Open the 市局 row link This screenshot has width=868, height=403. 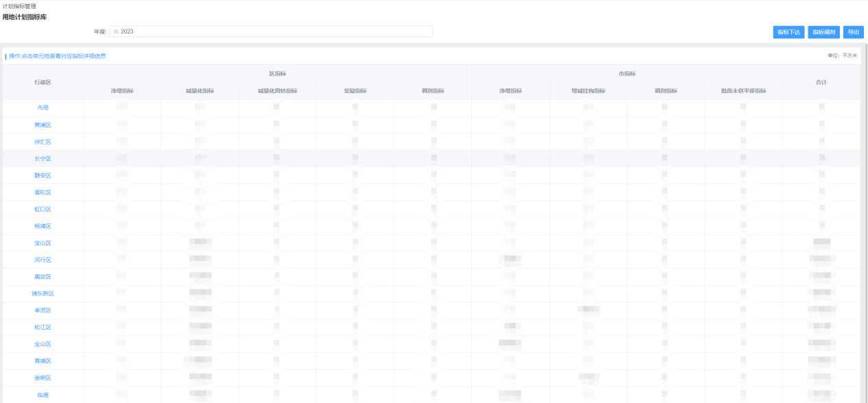(x=43, y=108)
